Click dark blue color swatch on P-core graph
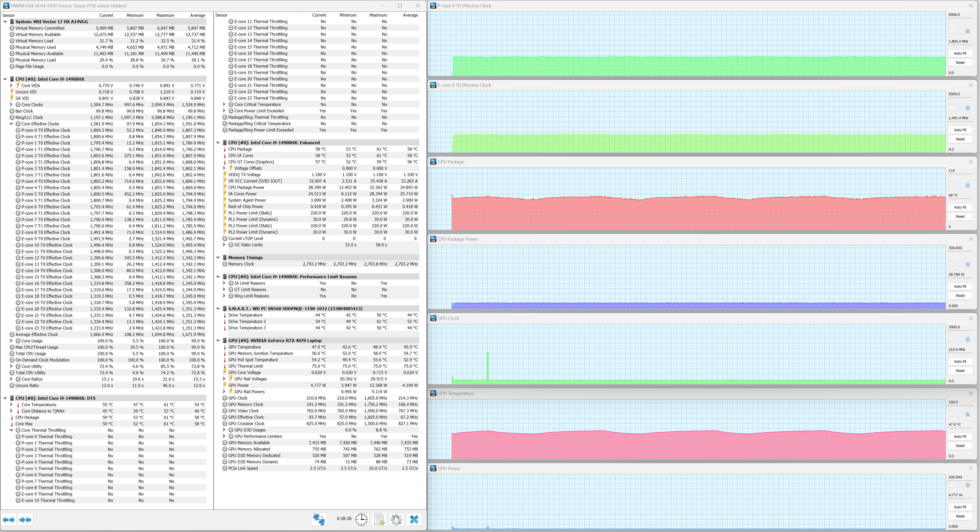Image resolution: width=980 pixels, height=532 pixels. 968,31
